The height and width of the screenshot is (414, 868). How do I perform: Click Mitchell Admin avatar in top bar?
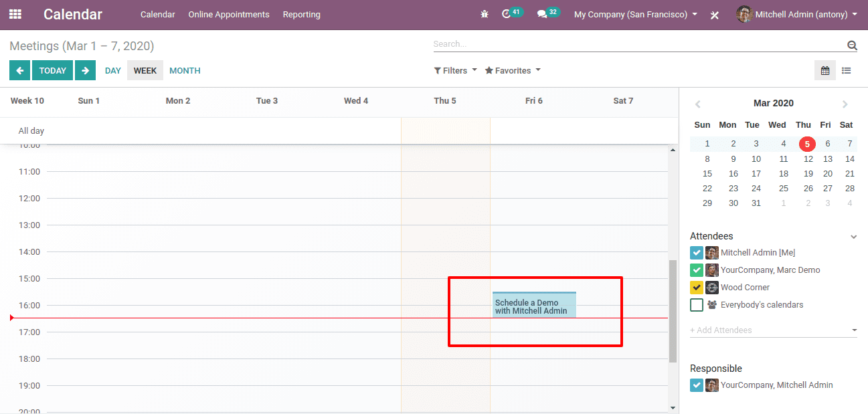tap(744, 14)
